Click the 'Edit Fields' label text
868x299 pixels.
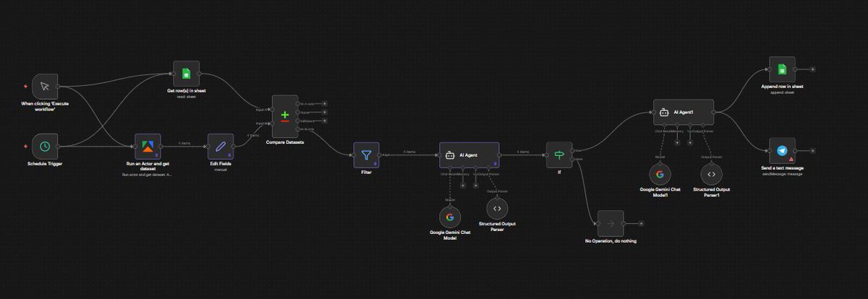pyautogui.click(x=220, y=165)
